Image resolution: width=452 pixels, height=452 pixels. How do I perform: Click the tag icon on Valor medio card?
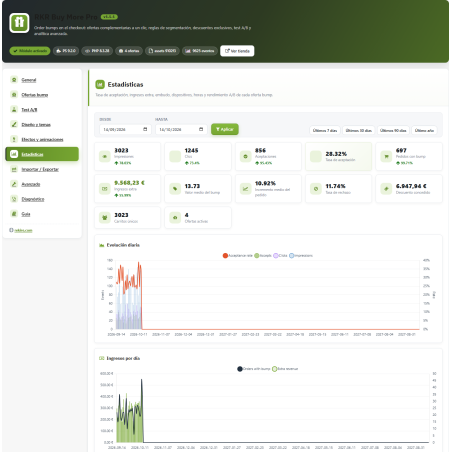(x=175, y=189)
